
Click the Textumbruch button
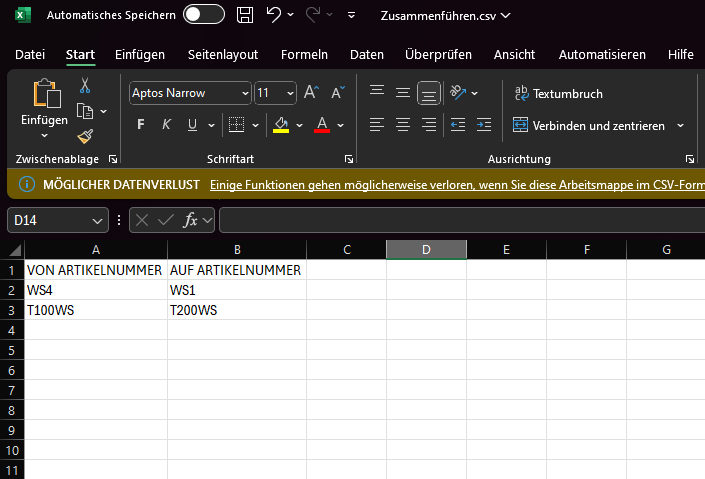pos(558,93)
